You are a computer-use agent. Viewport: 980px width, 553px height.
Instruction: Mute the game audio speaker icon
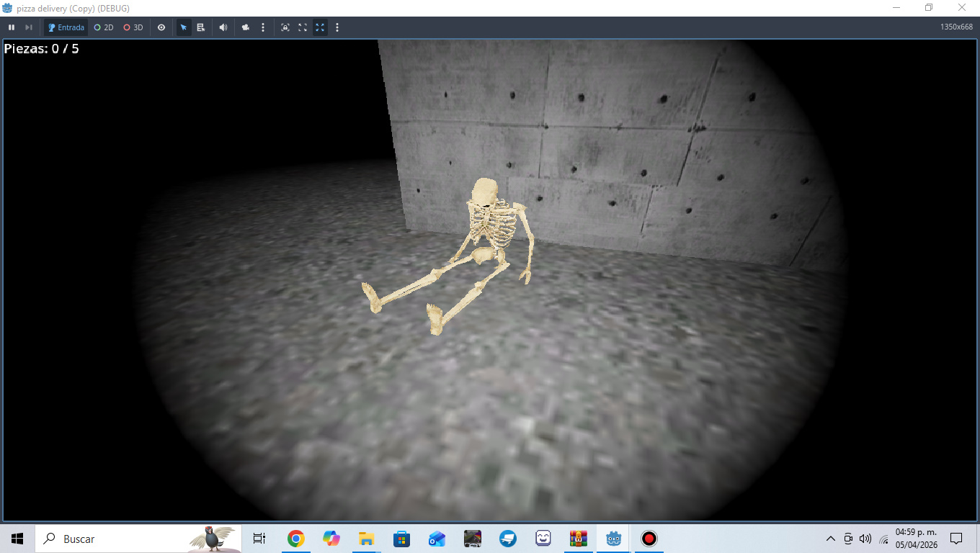click(223, 27)
